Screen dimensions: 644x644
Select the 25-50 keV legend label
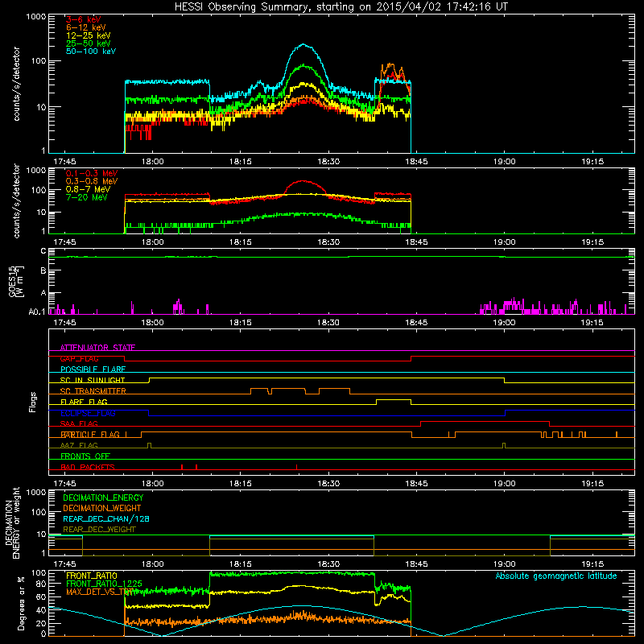click(x=89, y=43)
